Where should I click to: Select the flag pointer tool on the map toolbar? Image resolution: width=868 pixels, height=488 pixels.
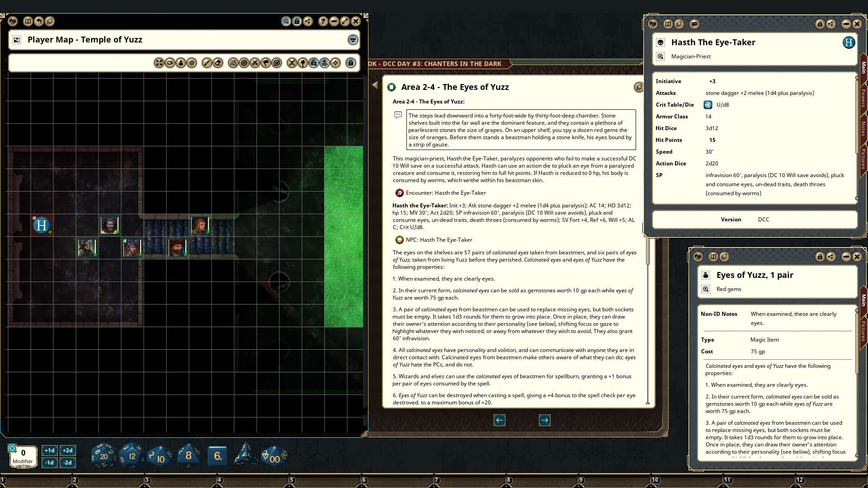(266, 63)
